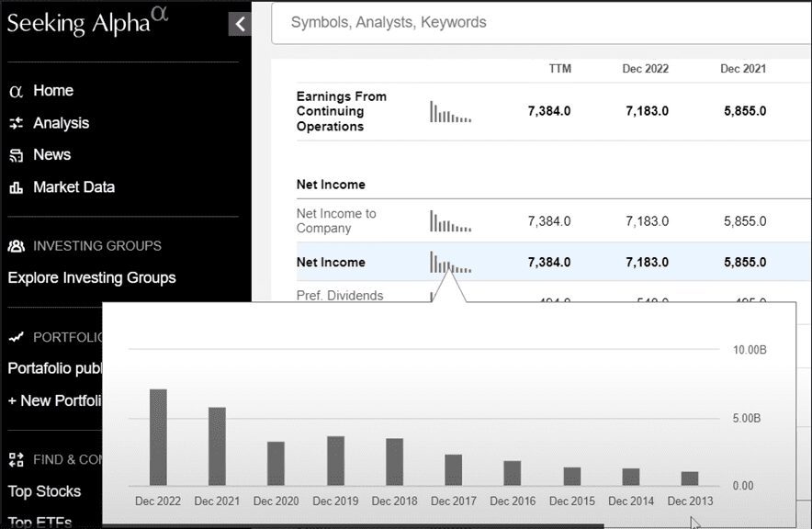Open the Home menu item
The width and height of the screenshot is (812, 529).
point(53,91)
